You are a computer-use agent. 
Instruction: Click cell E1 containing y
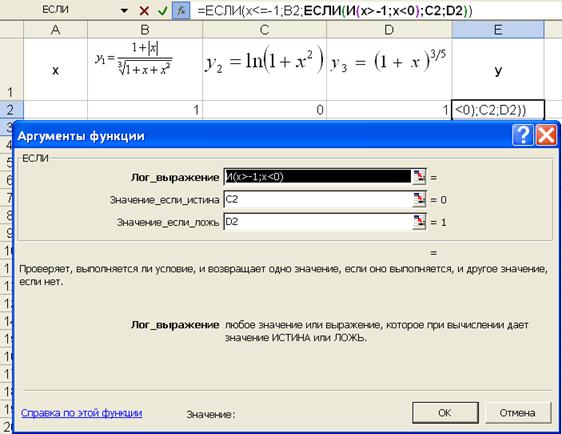(498, 69)
